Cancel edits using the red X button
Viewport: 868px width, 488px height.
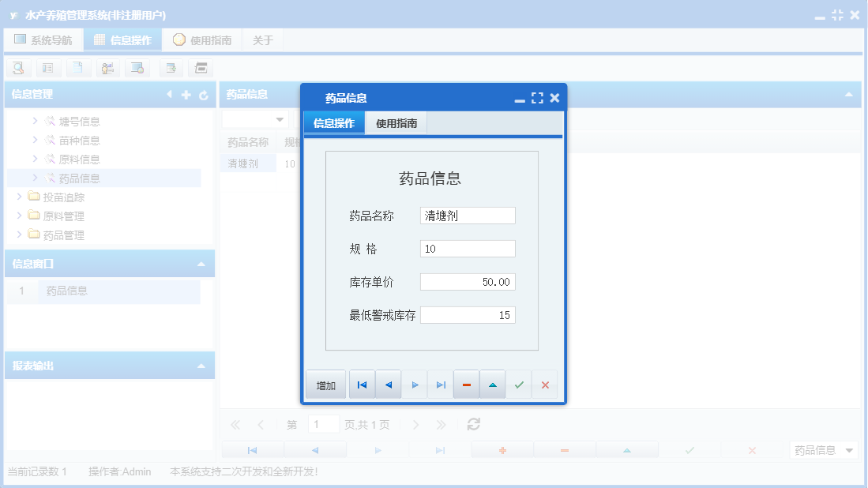(x=544, y=384)
